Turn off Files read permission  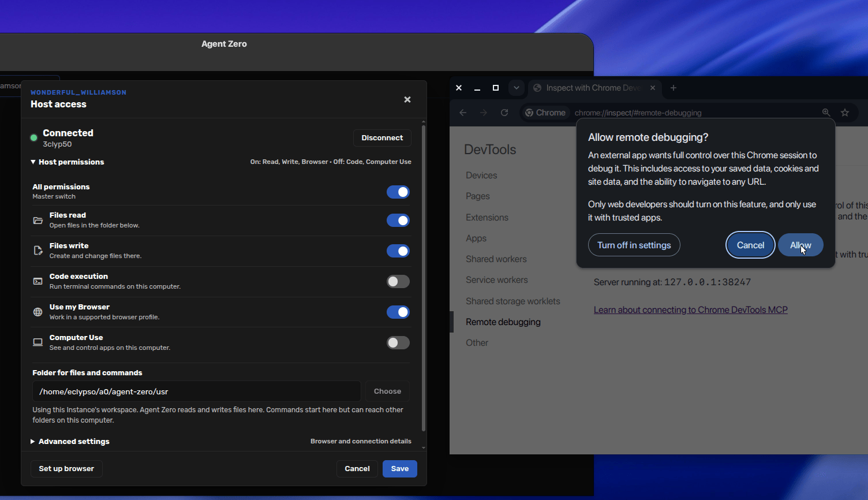[x=398, y=220]
